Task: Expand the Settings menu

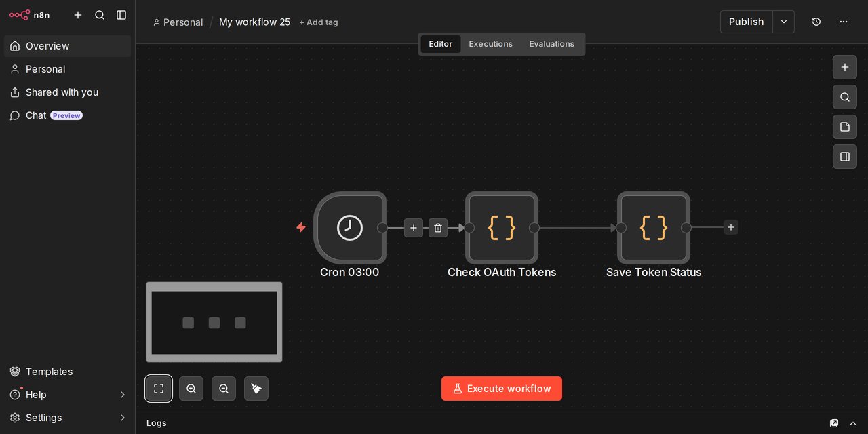Action: pos(67,418)
